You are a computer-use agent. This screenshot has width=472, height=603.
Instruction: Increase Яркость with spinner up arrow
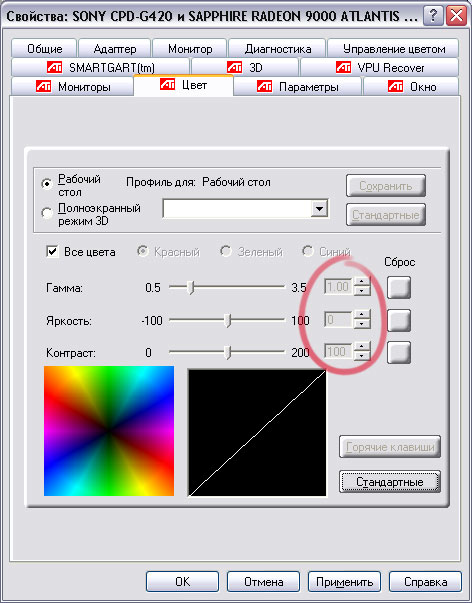click(362, 315)
